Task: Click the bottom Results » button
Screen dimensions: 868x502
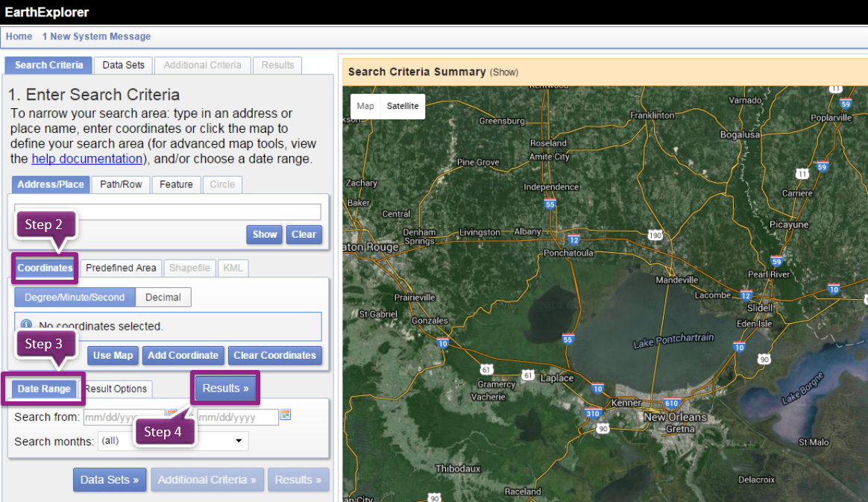Action: pyautogui.click(x=298, y=480)
